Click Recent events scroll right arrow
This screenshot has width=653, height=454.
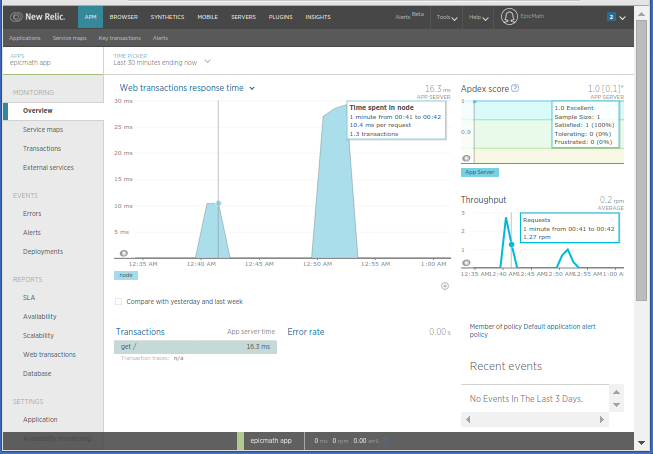[x=601, y=419]
